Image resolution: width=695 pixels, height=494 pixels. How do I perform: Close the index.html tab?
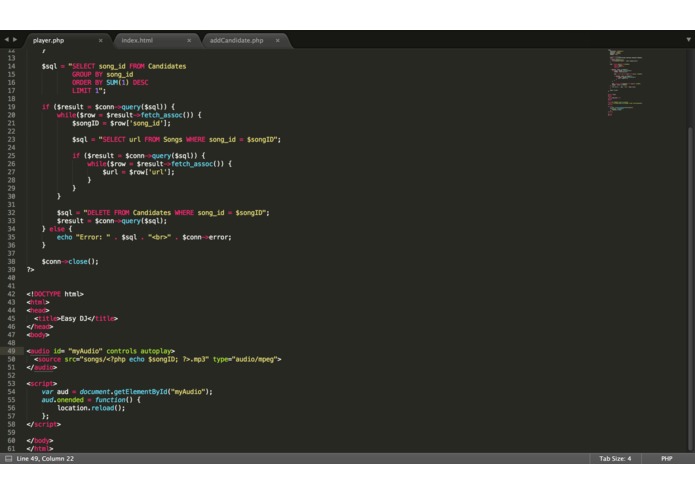coord(189,40)
